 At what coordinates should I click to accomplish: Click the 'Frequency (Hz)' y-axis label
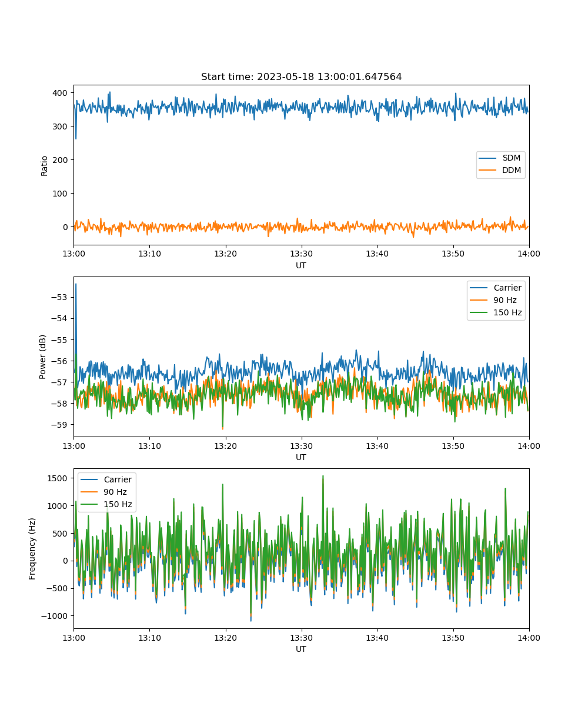[32, 548]
